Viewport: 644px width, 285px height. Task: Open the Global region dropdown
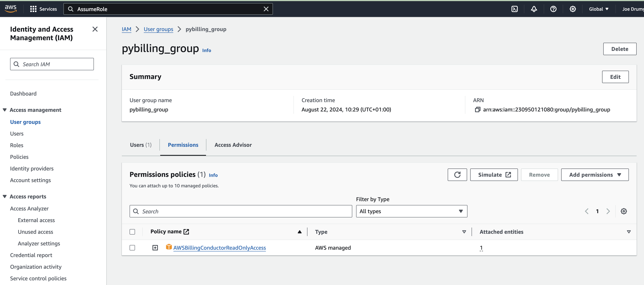[x=598, y=9]
